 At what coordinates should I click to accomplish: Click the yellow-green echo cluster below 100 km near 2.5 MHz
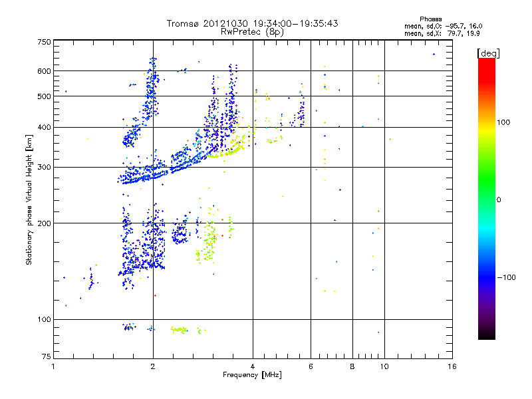click(179, 329)
